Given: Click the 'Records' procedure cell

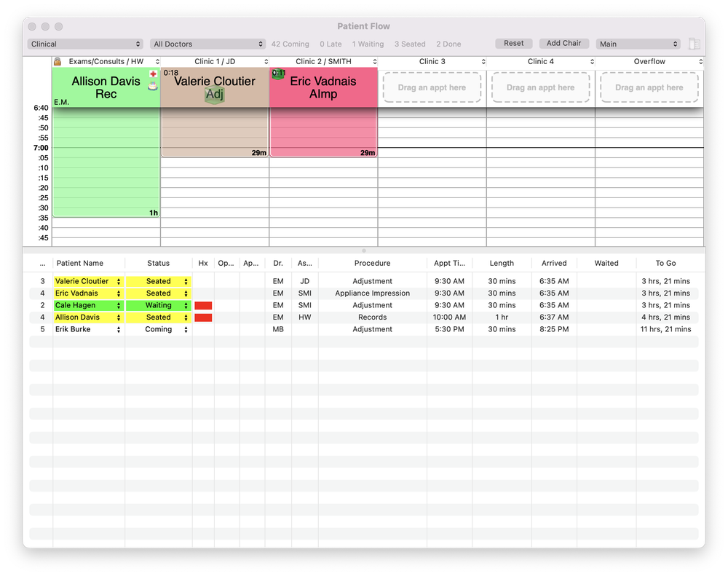Looking at the screenshot, I should point(372,317).
